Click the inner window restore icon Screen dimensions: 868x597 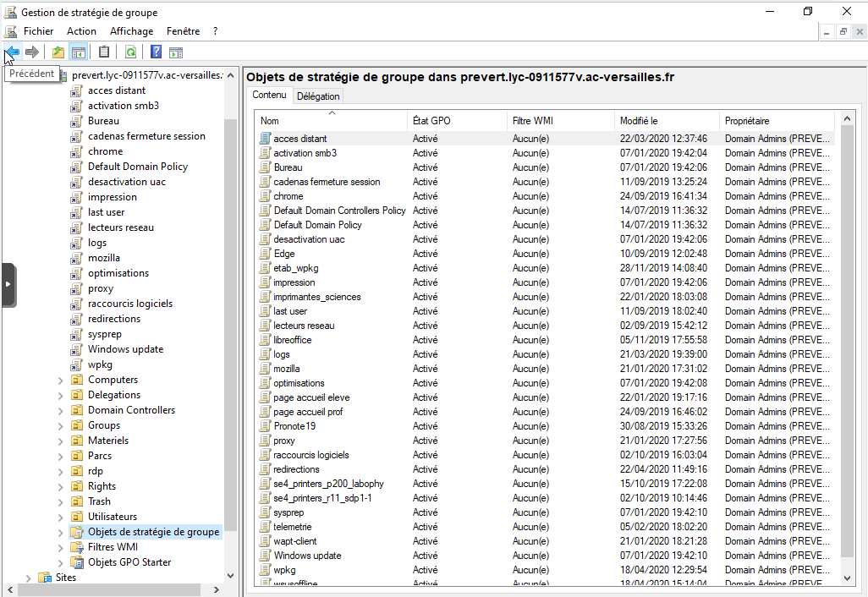tap(843, 32)
